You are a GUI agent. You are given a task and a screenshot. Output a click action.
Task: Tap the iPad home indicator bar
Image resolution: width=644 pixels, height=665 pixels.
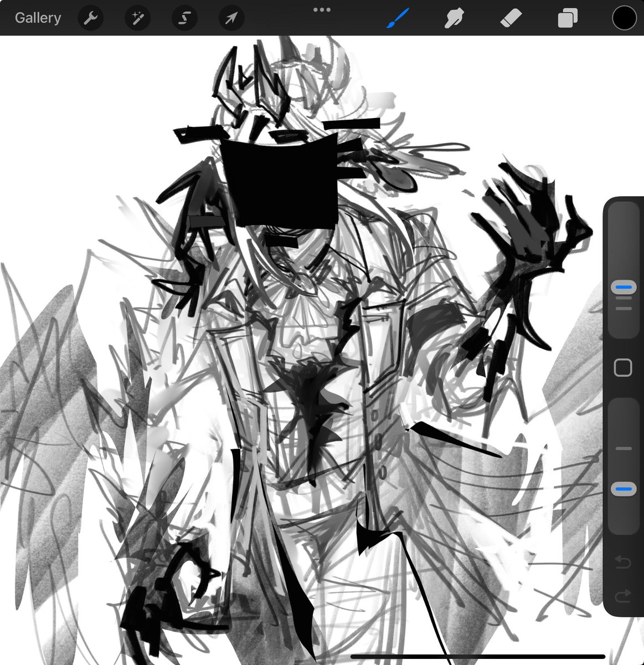click(x=477, y=657)
